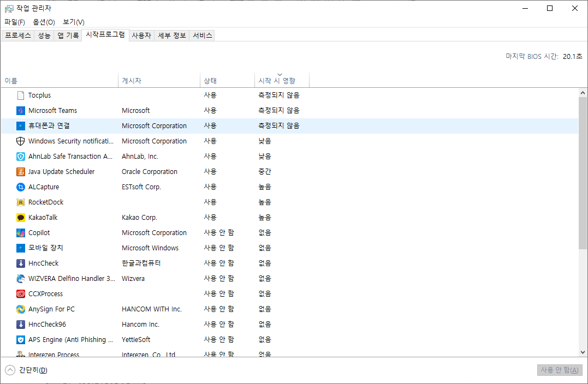Select the ALCapture row name

coord(44,187)
